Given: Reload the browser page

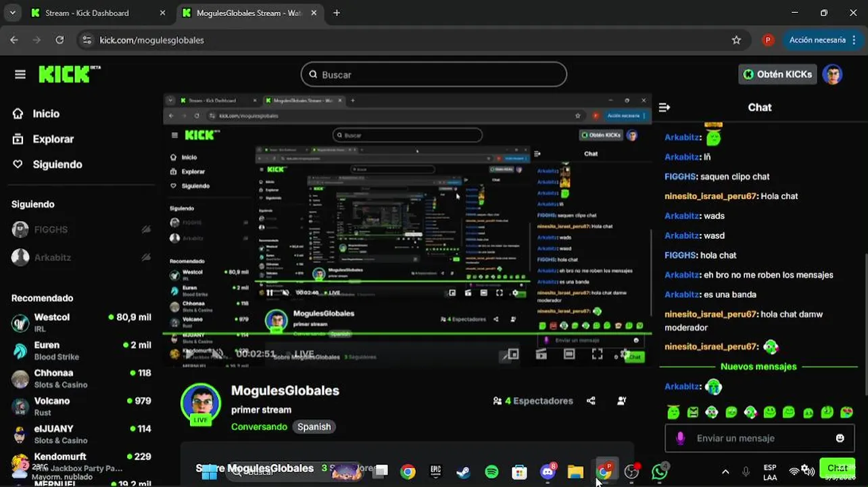Looking at the screenshot, I should (59, 40).
